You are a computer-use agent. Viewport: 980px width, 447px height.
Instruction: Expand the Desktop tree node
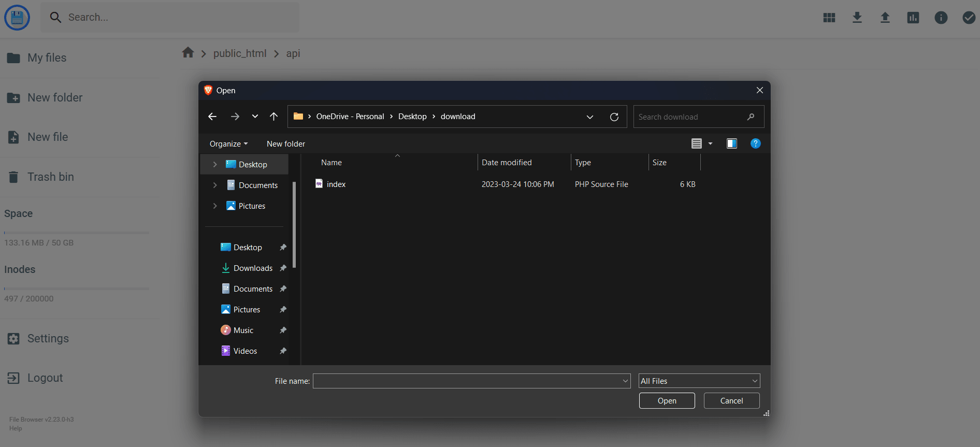click(x=215, y=164)
